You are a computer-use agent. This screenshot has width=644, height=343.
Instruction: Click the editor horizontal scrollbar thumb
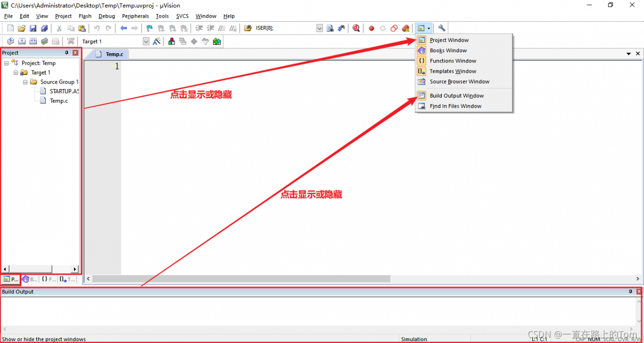click(x=241, y=279)
